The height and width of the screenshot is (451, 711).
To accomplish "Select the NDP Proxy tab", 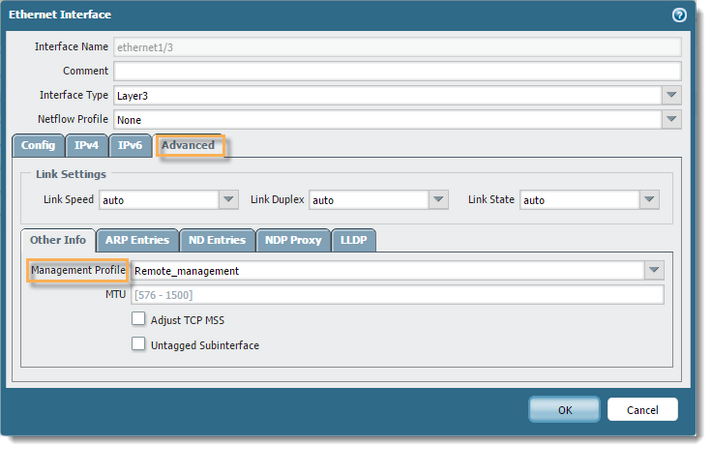I will pos(292,240).
